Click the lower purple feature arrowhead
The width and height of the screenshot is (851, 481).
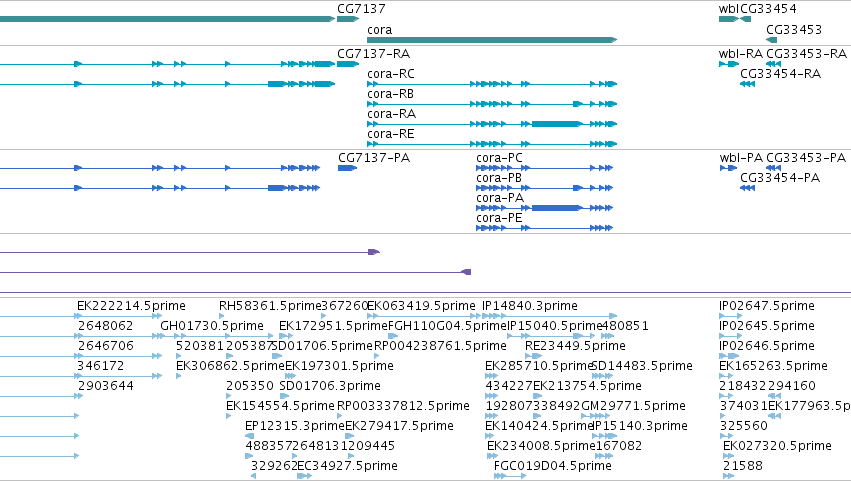(x=466, y=272)
